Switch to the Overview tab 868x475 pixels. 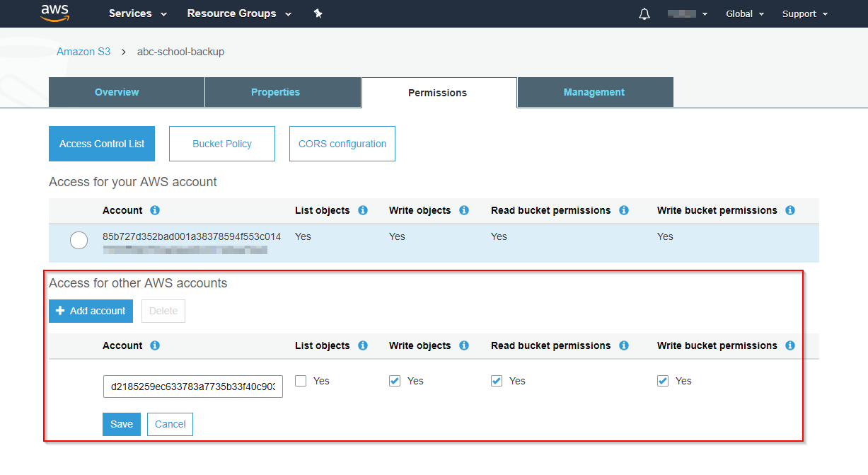click(x=127, y=92)
